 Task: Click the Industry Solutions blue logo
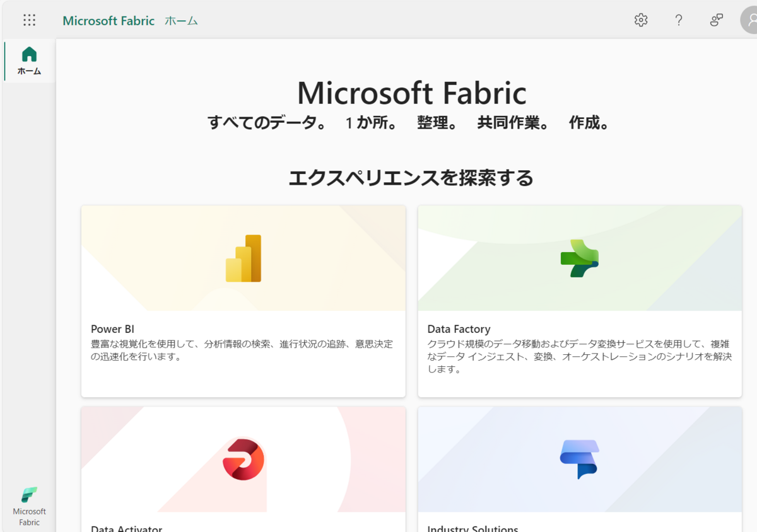[580, 460]
